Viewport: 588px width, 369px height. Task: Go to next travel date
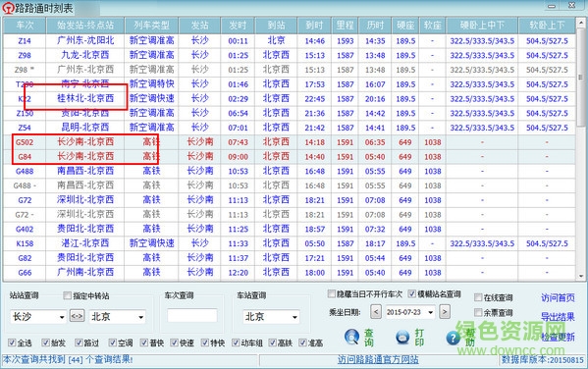pyautogui.click(x=445, y=312)
